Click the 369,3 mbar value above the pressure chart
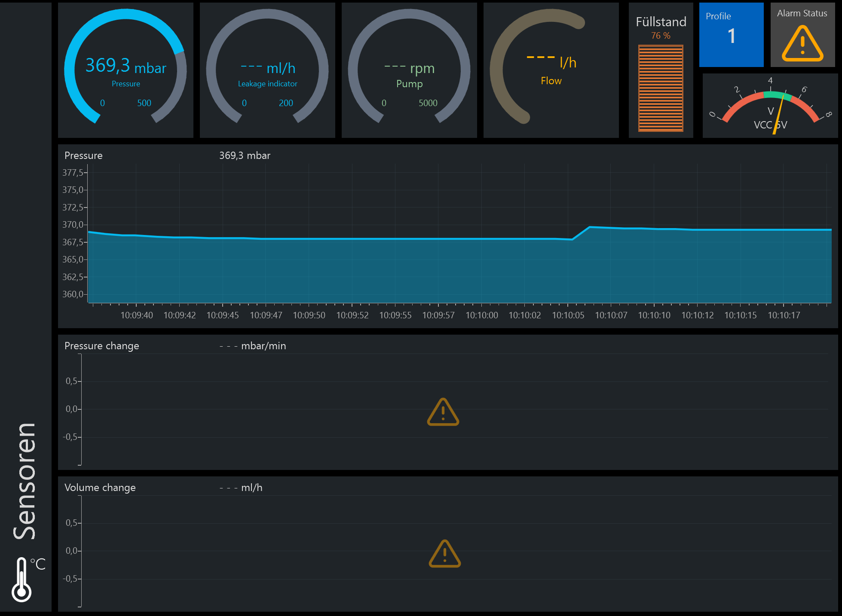842x616 pixels. click(245, 156)
